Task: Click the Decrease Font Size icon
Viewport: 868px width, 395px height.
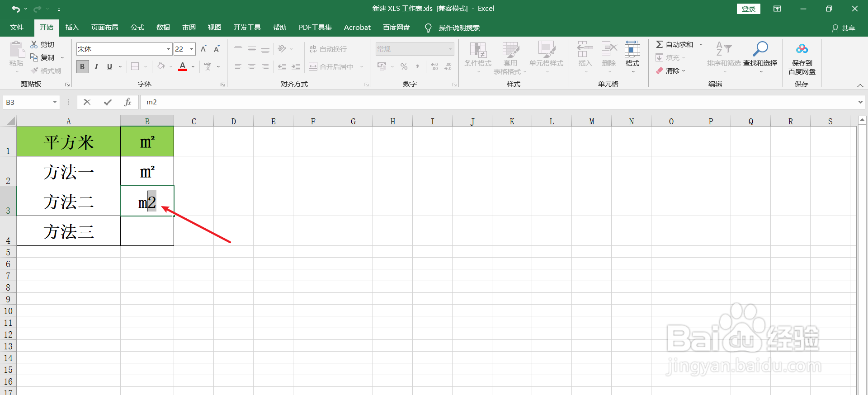Action: tap(217, 49)
